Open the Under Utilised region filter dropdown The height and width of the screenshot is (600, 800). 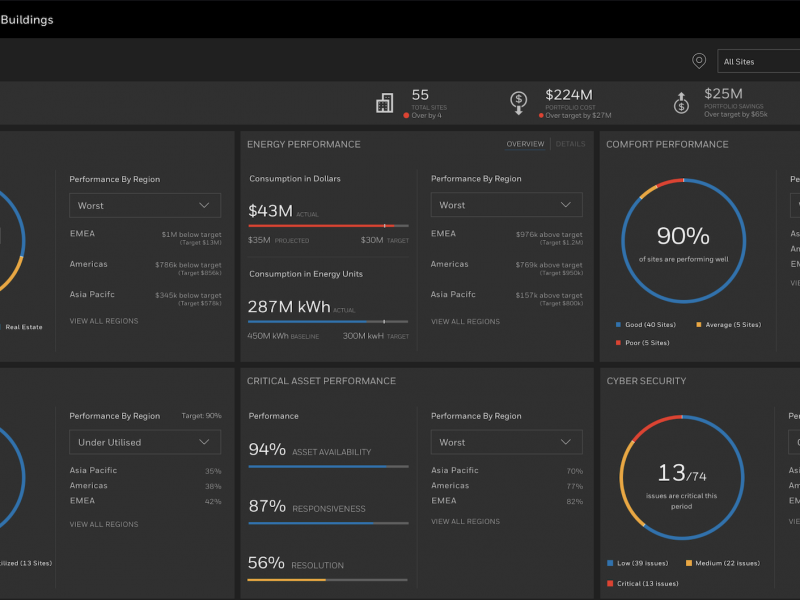tap(145, 441)
